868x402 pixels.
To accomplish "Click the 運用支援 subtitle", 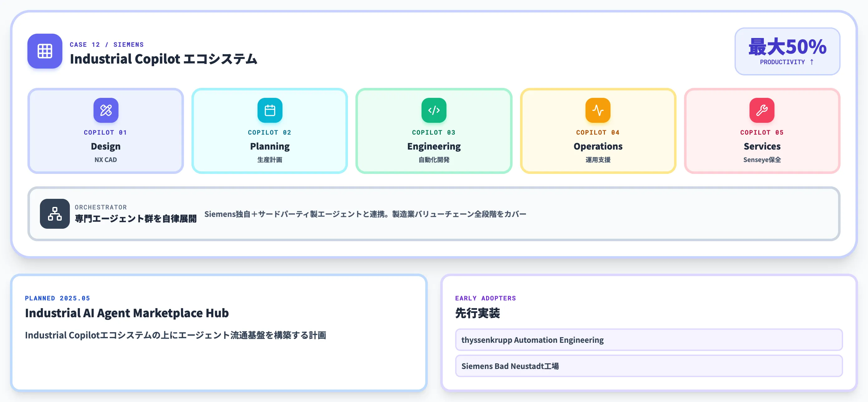I will [598, 160].
